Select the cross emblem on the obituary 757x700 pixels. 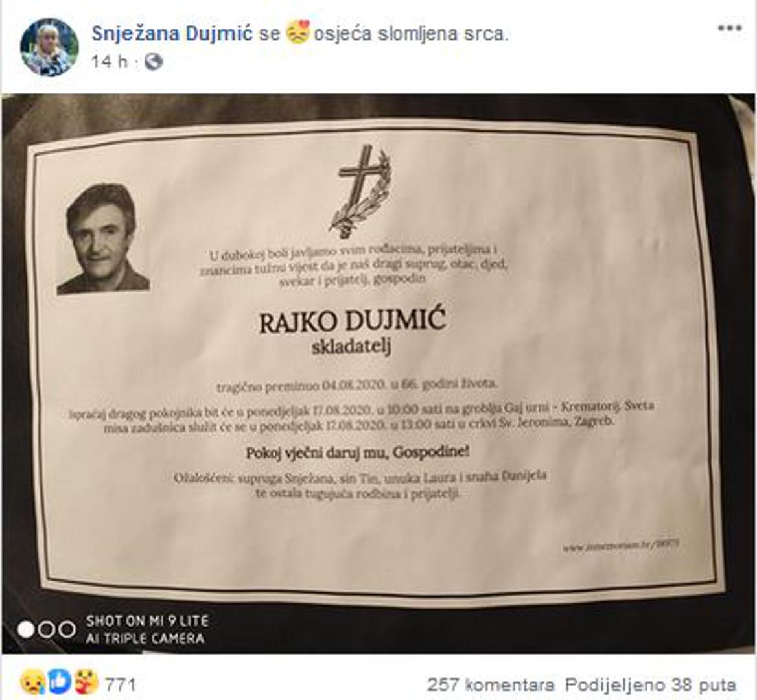[x=362, y=192]
